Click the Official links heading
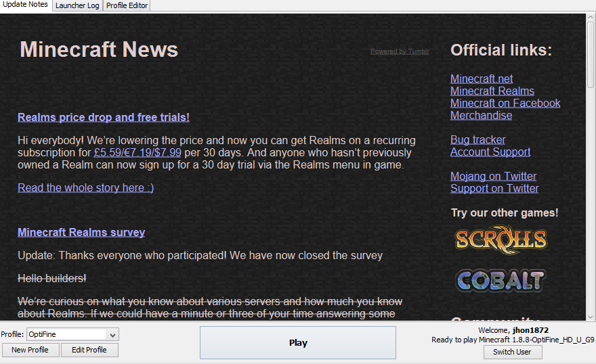 [x=501, y=50]
